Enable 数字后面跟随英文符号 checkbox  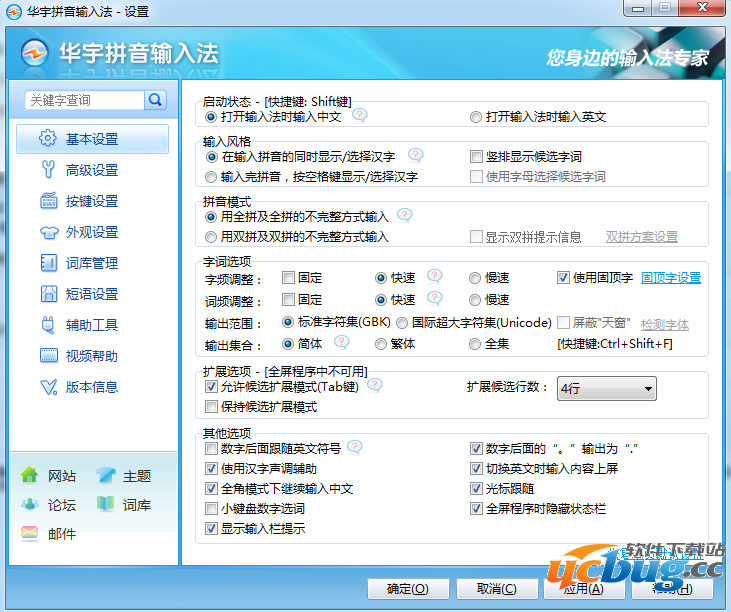click(211, 449)
